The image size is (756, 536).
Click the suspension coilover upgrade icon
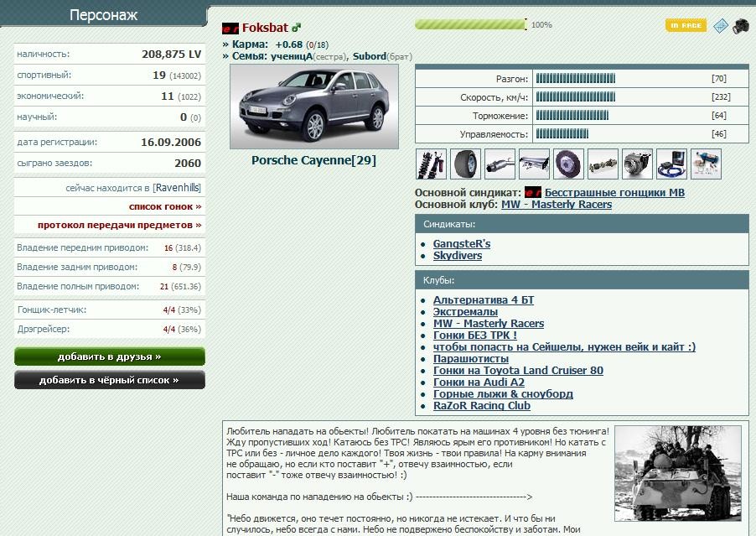[x=431, y=164]
